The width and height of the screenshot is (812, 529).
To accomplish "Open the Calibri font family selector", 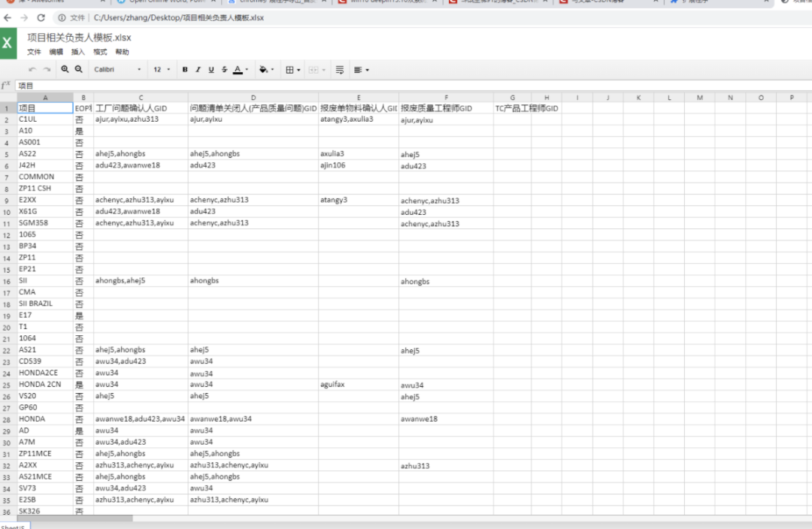I will 120,69.
